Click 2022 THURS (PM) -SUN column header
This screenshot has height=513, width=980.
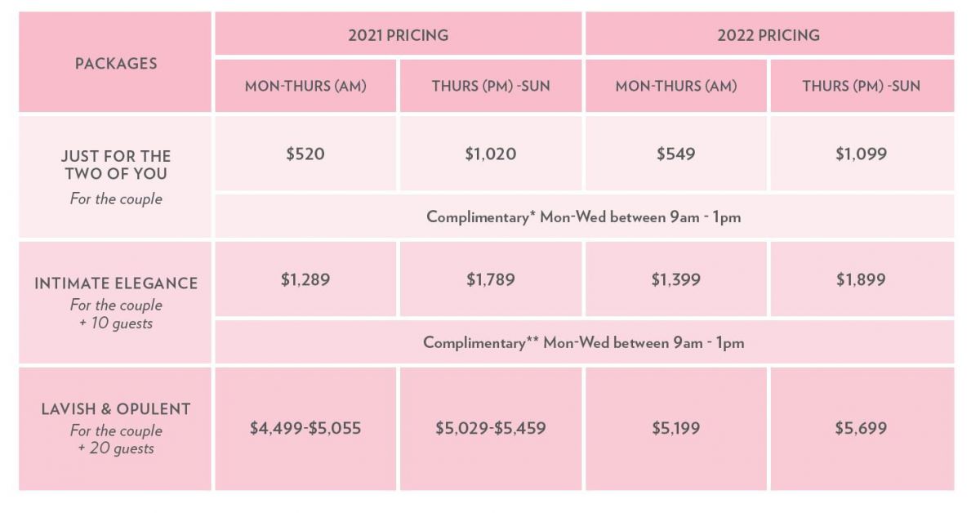(x=862, y=86)
